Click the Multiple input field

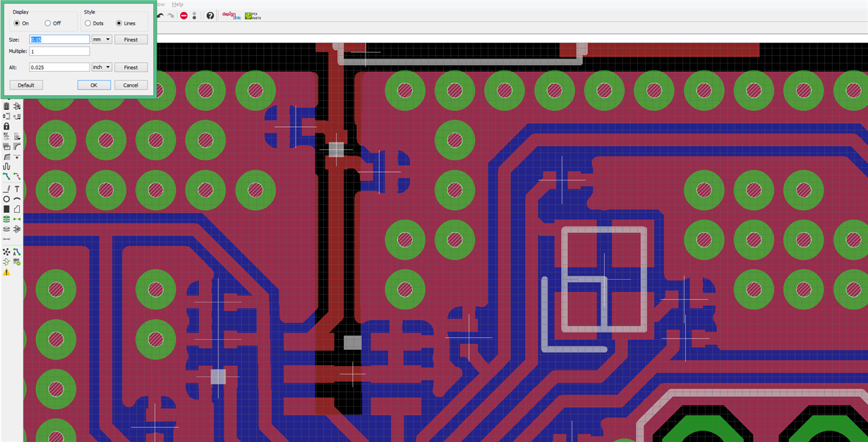point(59,51)
